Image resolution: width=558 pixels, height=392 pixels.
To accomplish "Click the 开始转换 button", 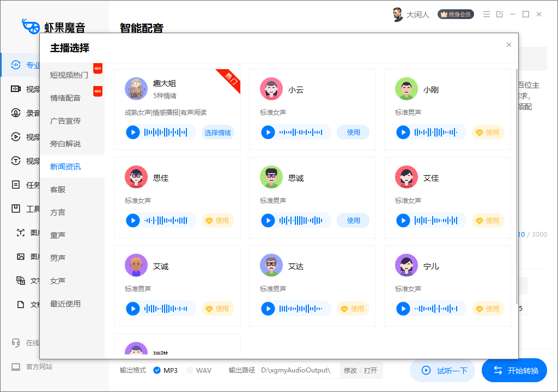I will pyautogui.click(x=514, y=371).
